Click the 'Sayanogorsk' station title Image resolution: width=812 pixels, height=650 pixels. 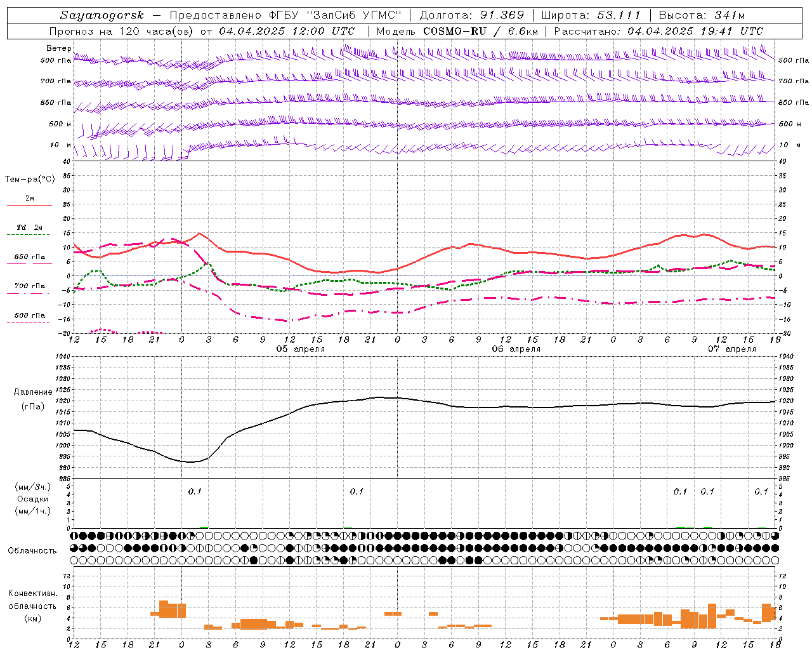(102, 15)
